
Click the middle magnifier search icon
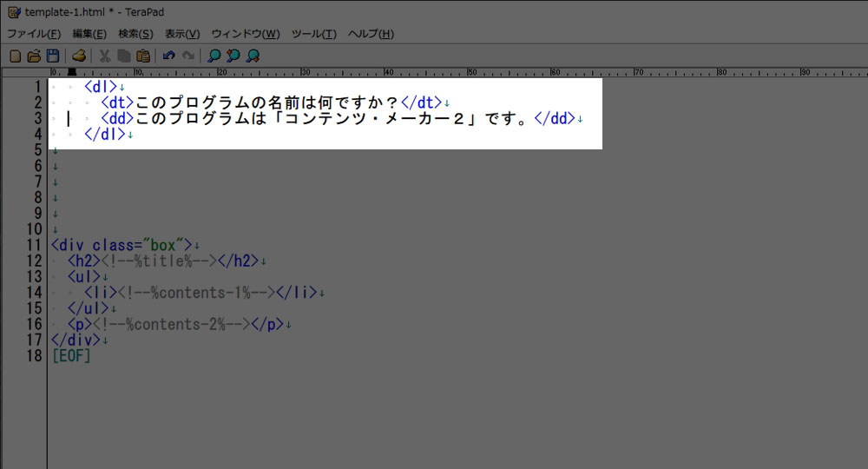(x=233, y=56)
